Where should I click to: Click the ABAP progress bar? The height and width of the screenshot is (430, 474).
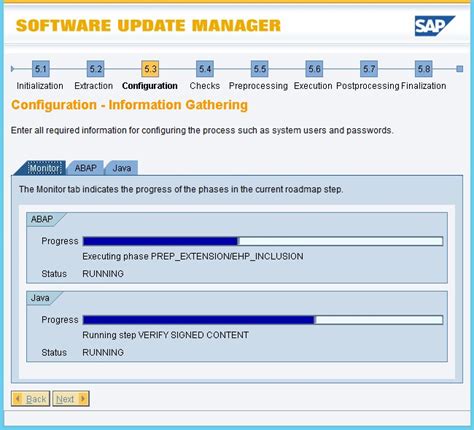pos(263,241)
